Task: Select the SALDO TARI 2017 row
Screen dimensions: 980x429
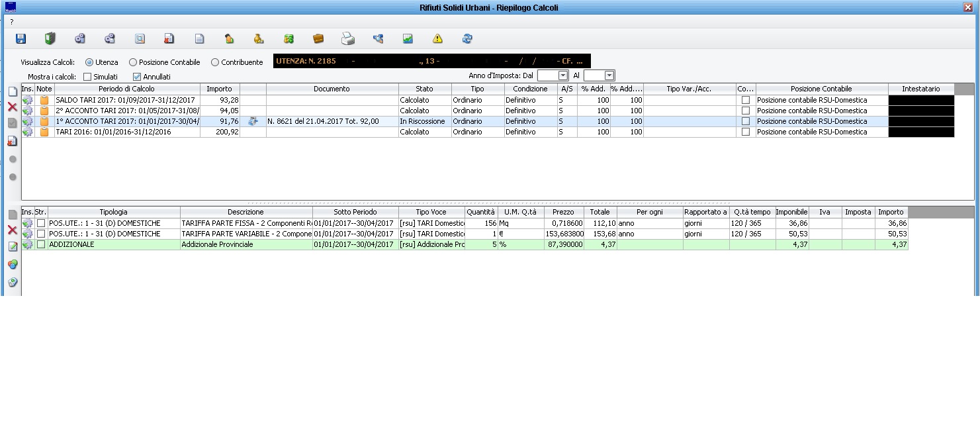Action: point(126,100)
